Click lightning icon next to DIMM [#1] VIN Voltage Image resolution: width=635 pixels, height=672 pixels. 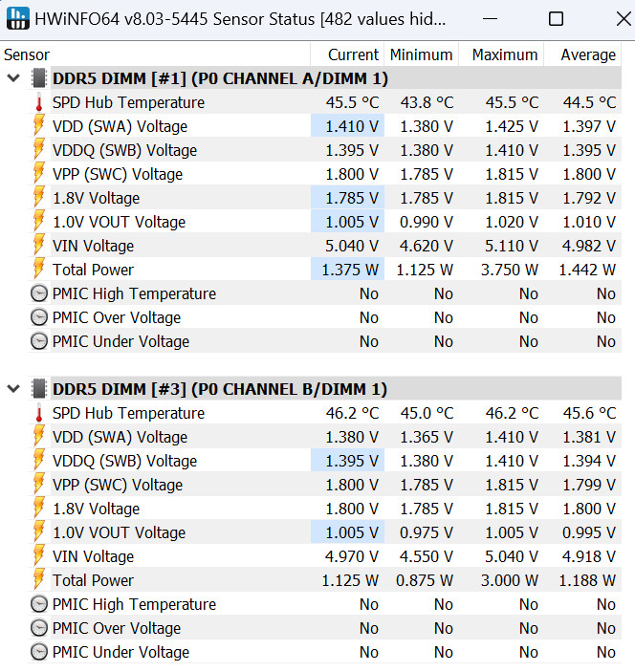point(39,245)
